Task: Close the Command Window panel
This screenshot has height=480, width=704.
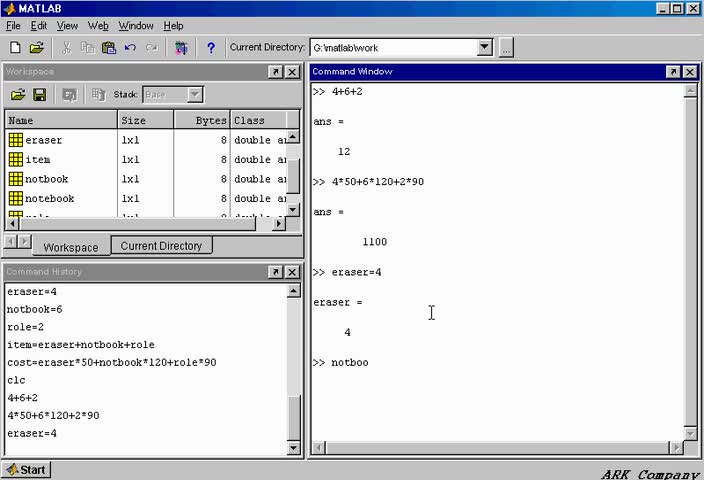Action: (690, 72)
